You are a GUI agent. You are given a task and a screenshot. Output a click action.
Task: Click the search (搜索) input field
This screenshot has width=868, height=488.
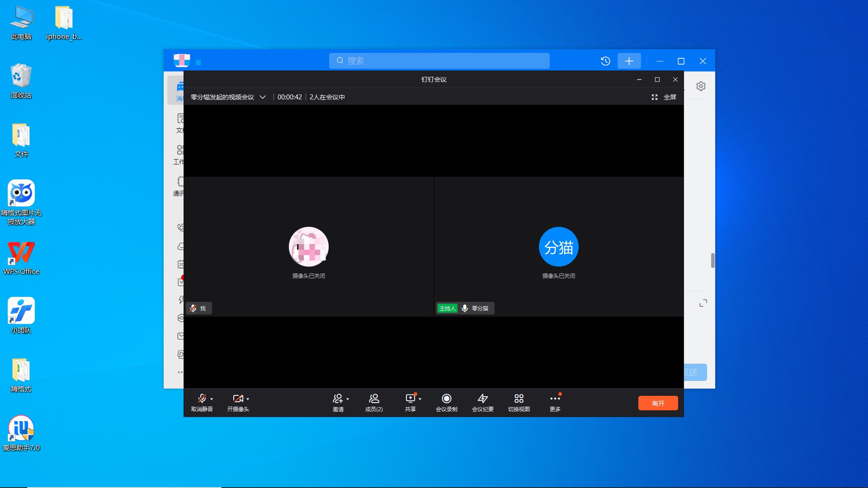439,61
